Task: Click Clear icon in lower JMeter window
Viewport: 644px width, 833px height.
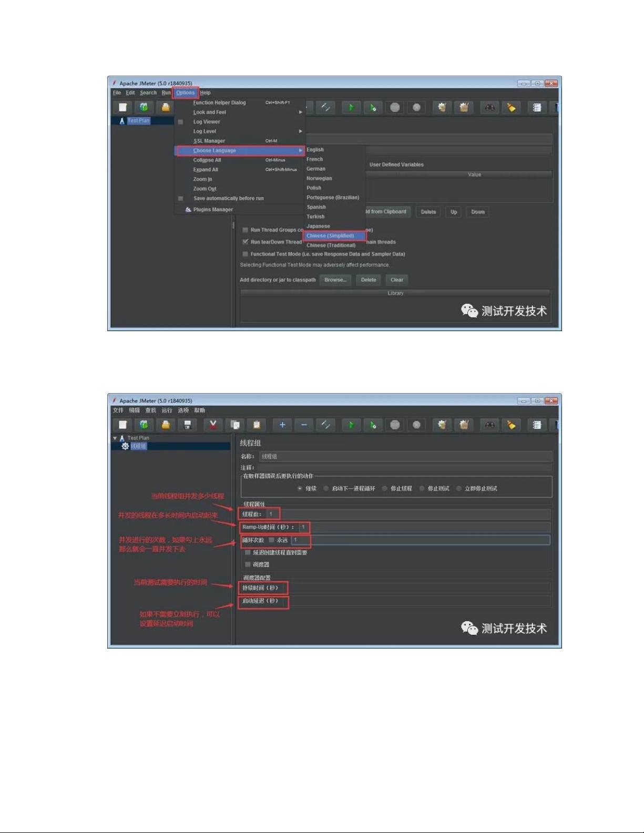Action: (x=442, y=425)
